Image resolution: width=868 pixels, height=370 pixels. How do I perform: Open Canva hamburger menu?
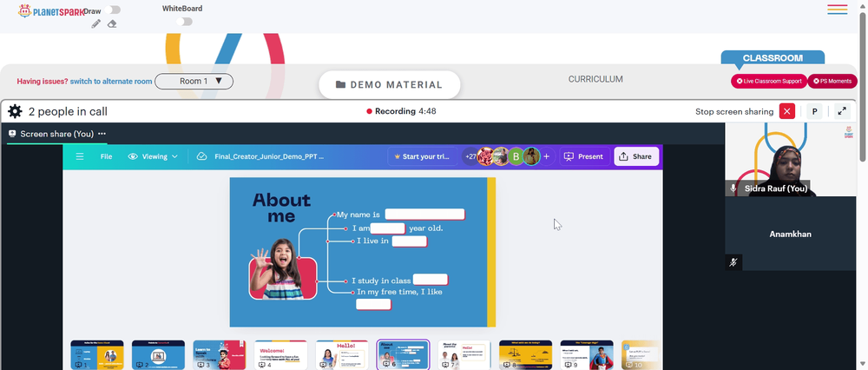80,156
